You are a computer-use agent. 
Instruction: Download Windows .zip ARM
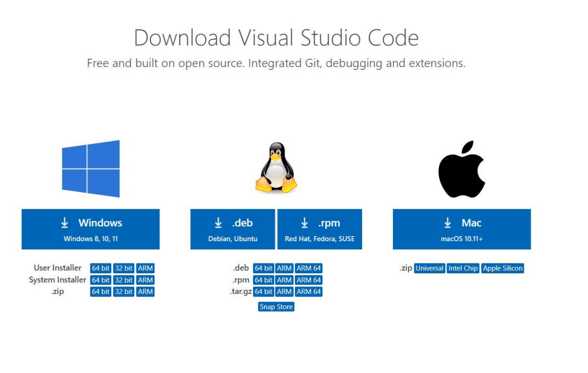[145, 292]
